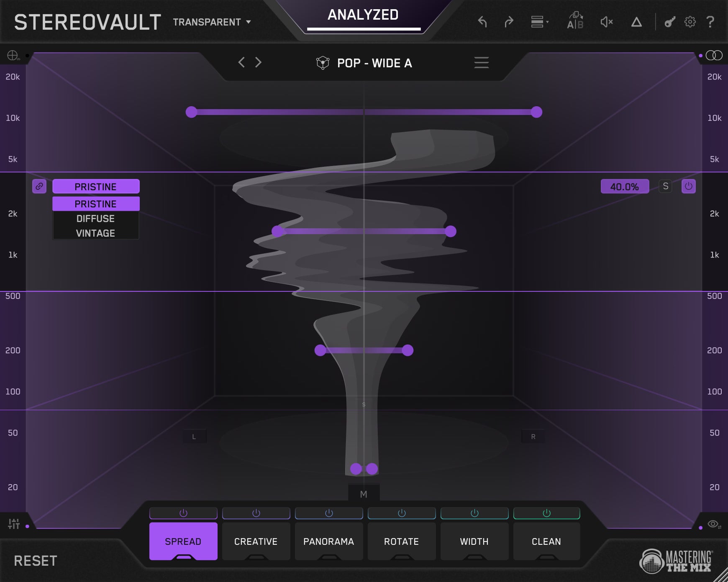The width and height of the screenshot is (728, 582).
Task: Choose VINTAGE in the dropdown list
Action: [x=96, y=233]
